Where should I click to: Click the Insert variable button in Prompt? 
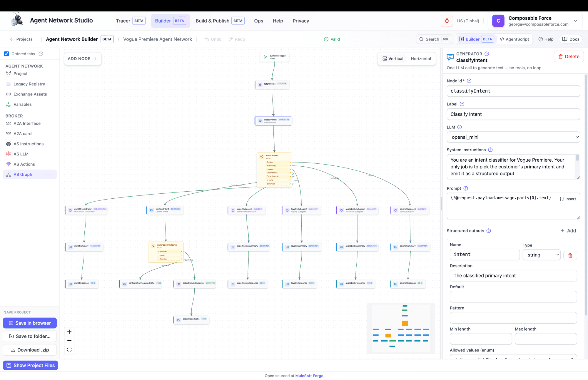pyautogui.click(x=568, y=199)
